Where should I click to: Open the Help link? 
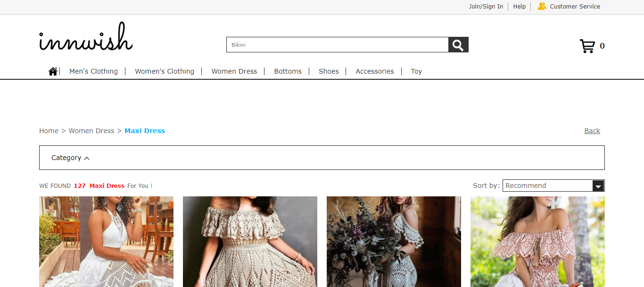tap(519, 7)
